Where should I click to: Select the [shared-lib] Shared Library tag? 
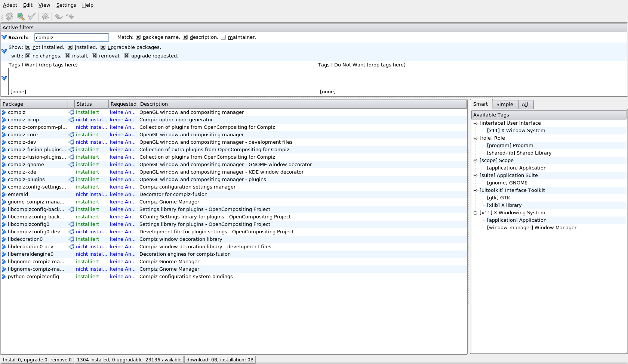(519, 153)
